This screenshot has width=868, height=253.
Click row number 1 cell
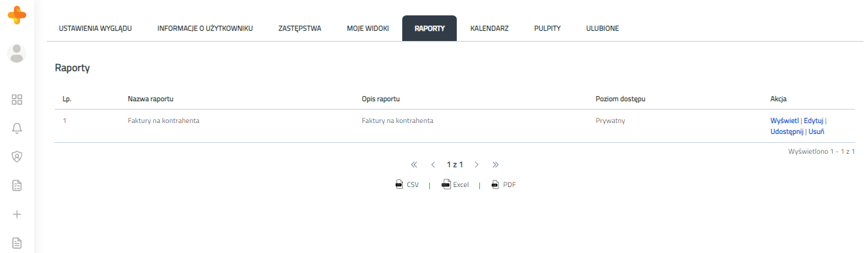[64, 120]
